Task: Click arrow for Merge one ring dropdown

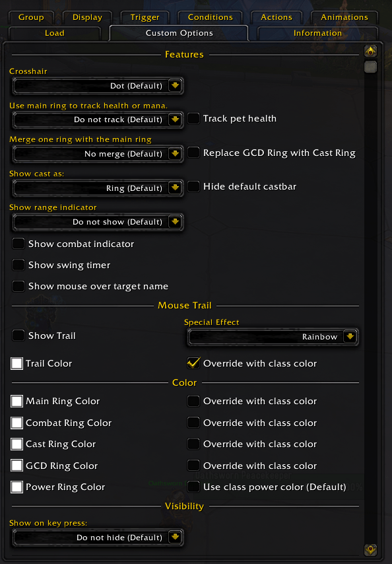Action: point(175,154)
